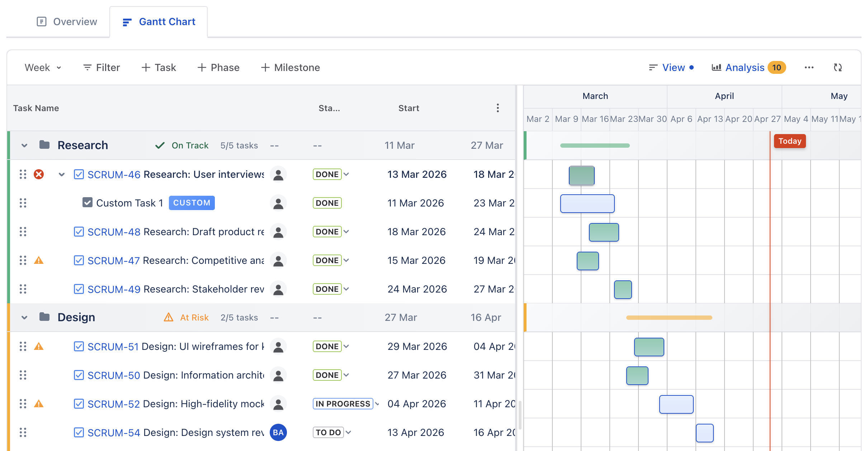Open the TO DO status dropdown for SCRUM-54
868x451 pixels.
(x=332, y=432)
